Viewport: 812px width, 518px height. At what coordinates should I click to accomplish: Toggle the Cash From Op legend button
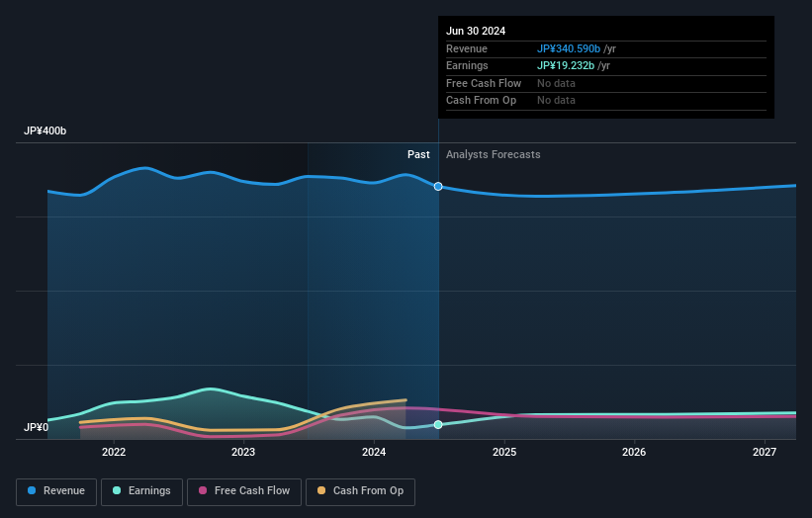coord(360,491)
